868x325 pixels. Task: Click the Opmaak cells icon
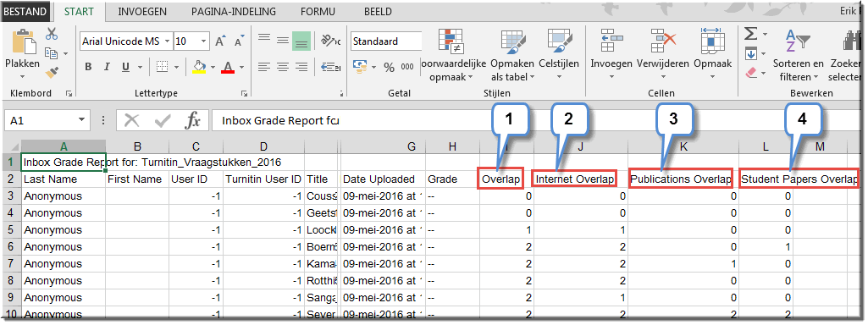(713, 41)
